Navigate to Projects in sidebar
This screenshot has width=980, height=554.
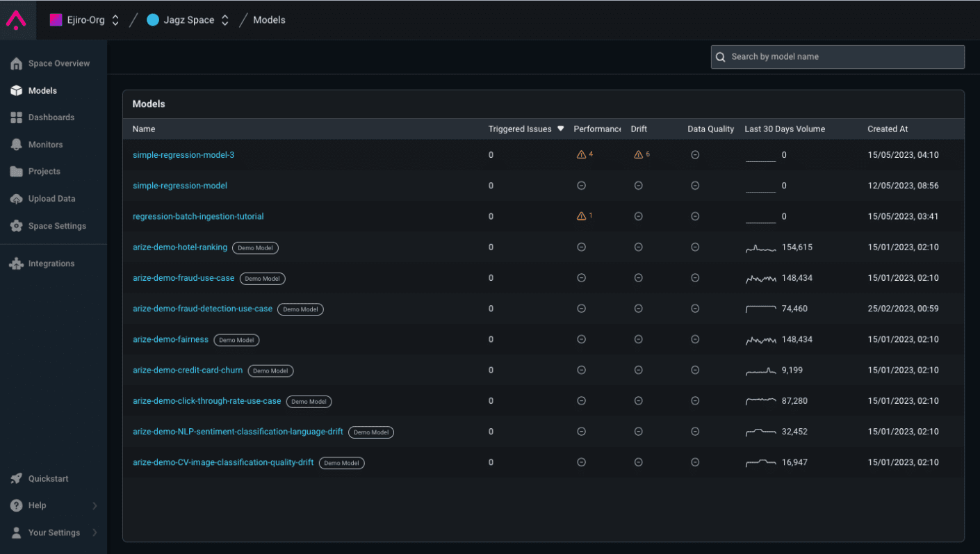pos(44,172)
